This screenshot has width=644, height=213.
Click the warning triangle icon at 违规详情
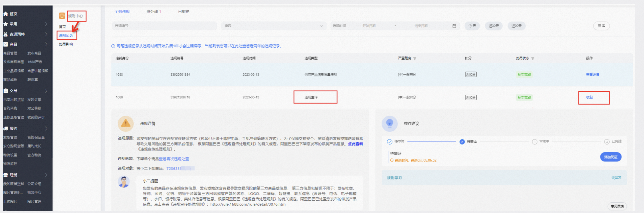[x=126, y=124]
